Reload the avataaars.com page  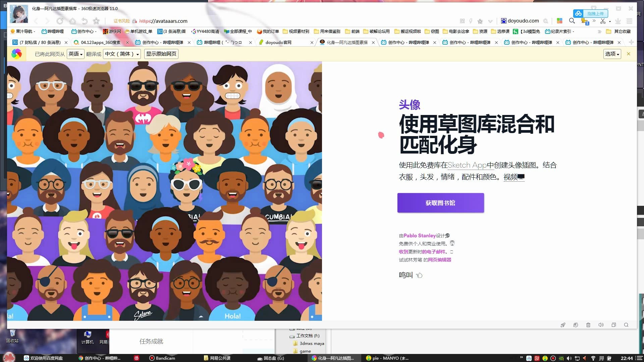(60, 21)
